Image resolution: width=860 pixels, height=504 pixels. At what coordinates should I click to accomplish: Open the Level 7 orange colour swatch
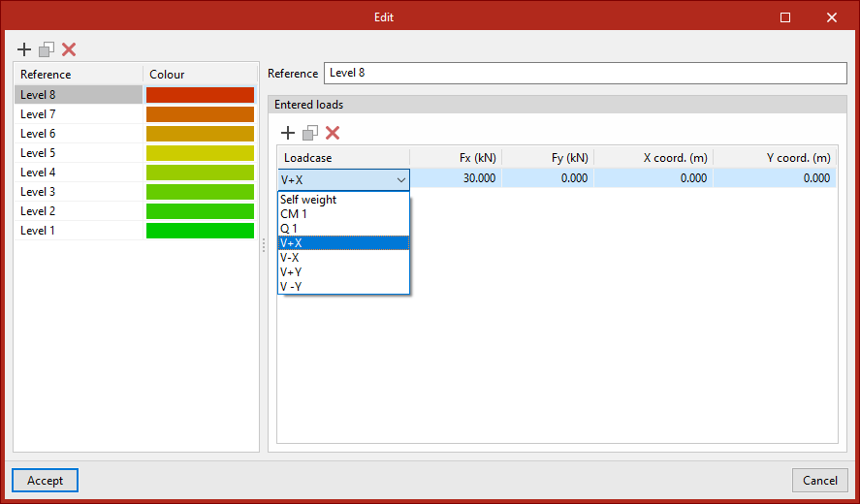(200, 114)
